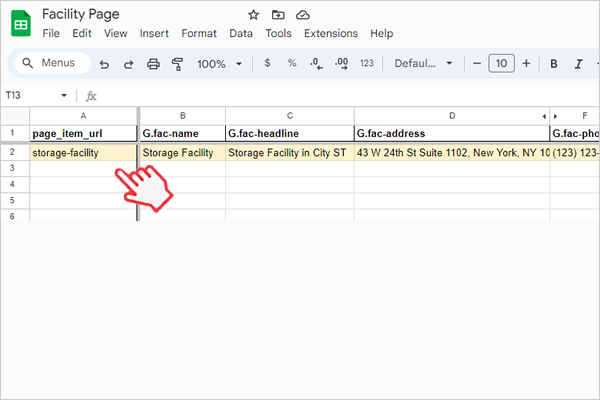Open the Tools menu
600x400 pixels.
[279, 33]
